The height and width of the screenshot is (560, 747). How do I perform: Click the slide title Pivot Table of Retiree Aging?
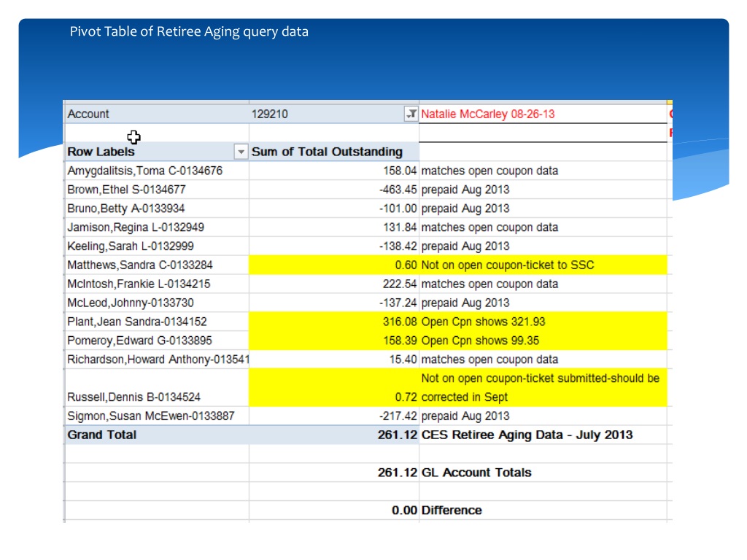pyautogui.click(x=189, y=31)
